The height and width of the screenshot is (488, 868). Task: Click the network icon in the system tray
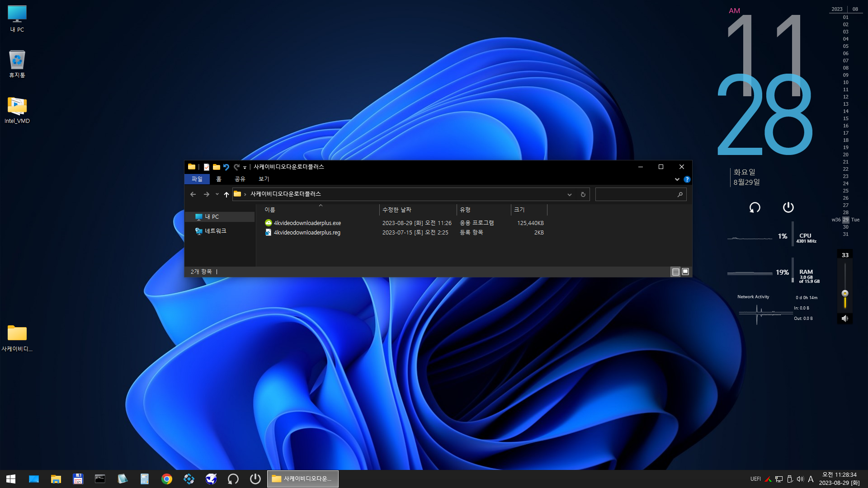click(x=779, y=479)
